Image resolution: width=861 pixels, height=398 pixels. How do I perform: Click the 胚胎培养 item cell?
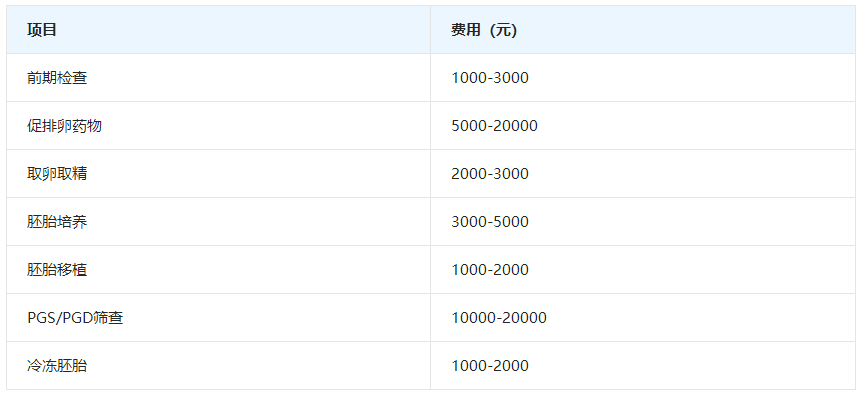[x=57, y=222]
